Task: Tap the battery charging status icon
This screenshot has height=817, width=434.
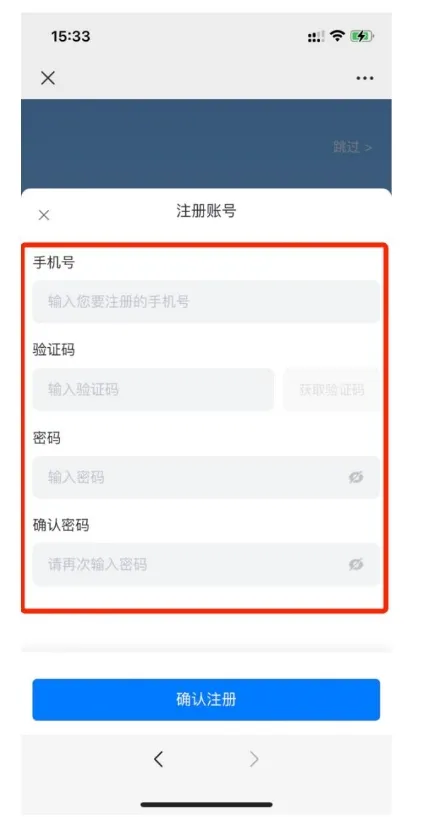Action: click(362, 36)
